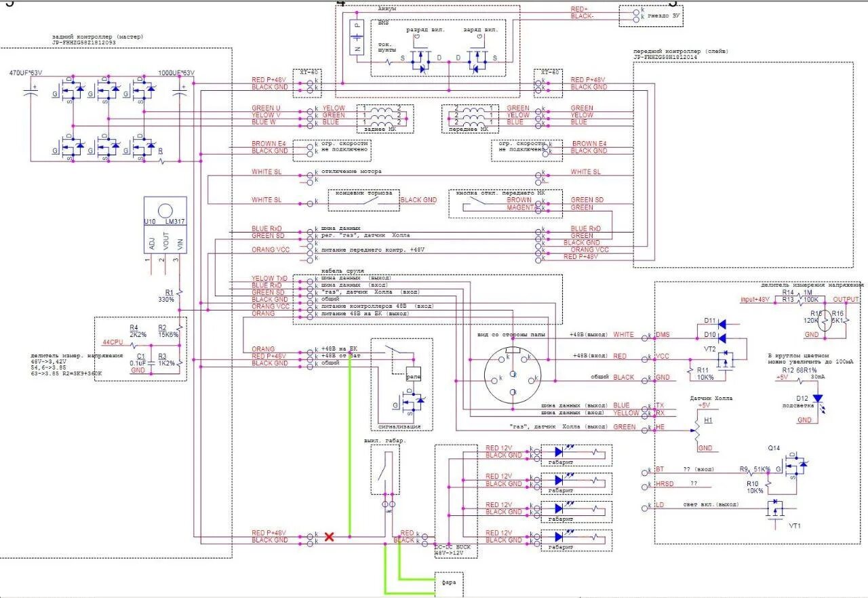The image size is (868, 598).
Task: Click the '44CPU' net label
Action: [x=112, y=342]
